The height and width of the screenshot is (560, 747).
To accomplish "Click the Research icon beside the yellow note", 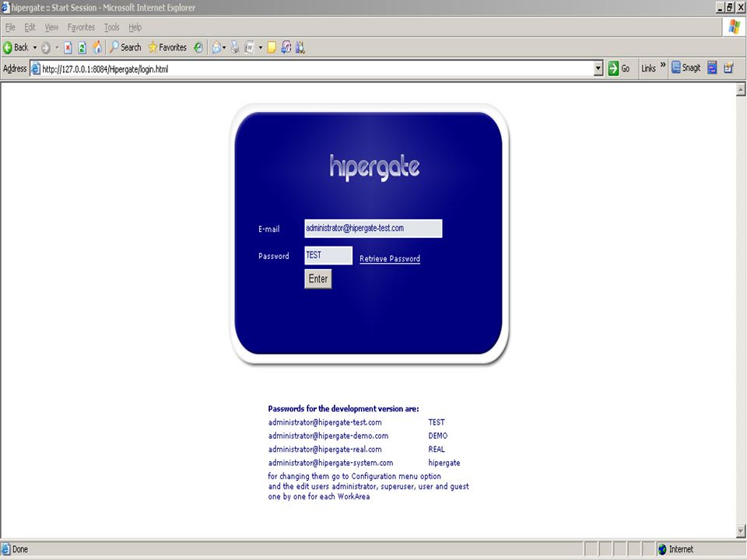I will pos(286,47).
